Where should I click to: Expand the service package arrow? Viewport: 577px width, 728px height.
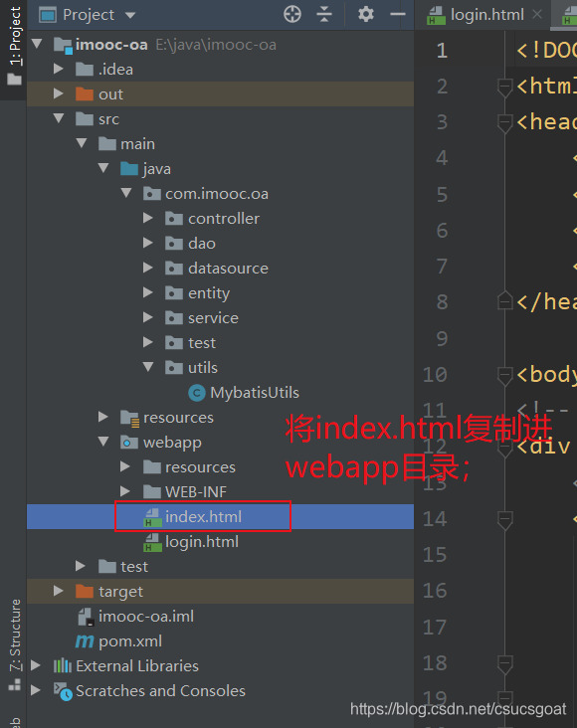[x=148, y=317]
